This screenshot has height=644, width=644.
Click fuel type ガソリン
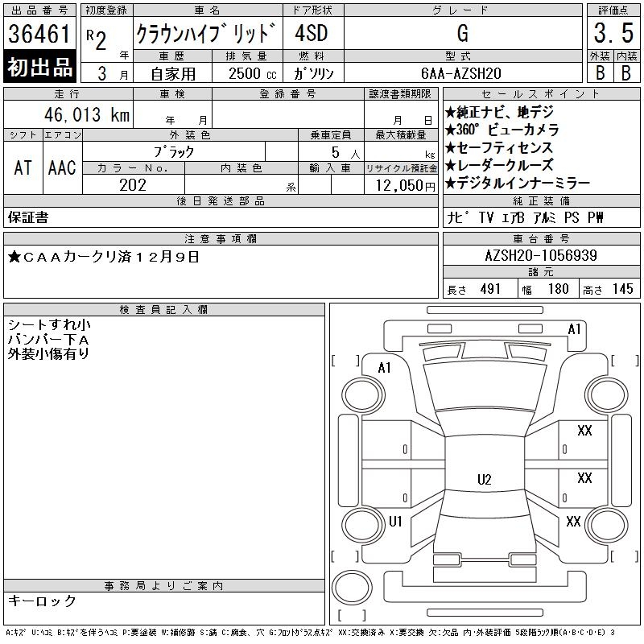(313, 74)
